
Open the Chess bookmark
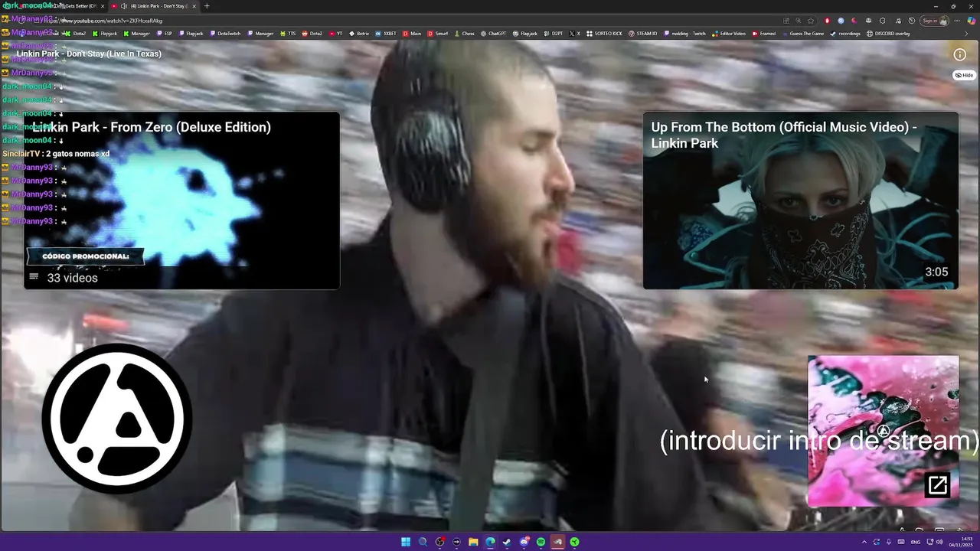(x=464, y=34)
